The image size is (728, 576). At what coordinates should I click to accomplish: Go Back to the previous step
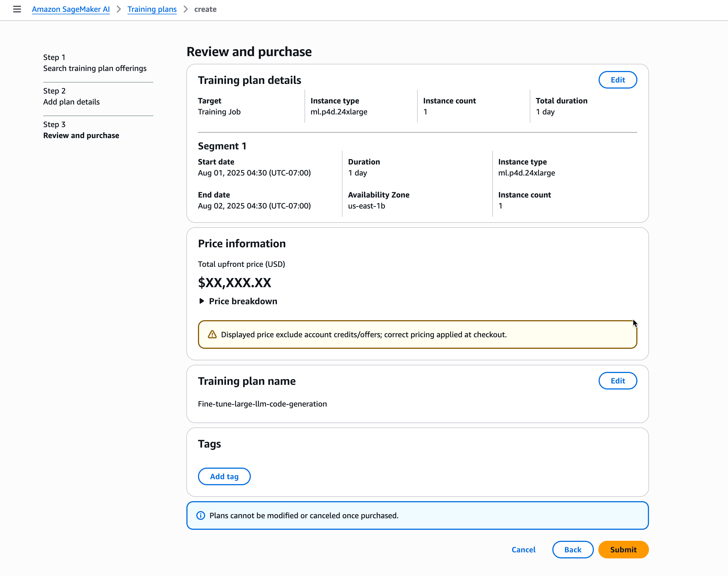pyautogui.click(x=572, y=549)
